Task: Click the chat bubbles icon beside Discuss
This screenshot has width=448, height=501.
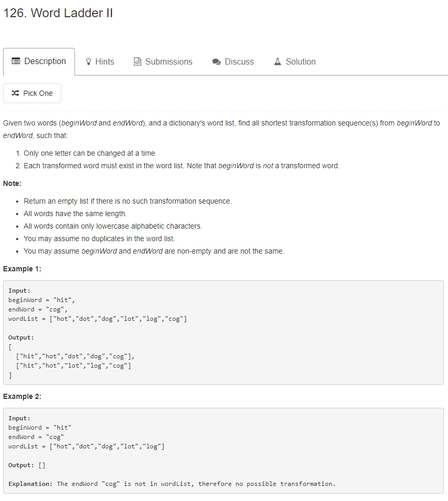Action: [x=217, y=62]
